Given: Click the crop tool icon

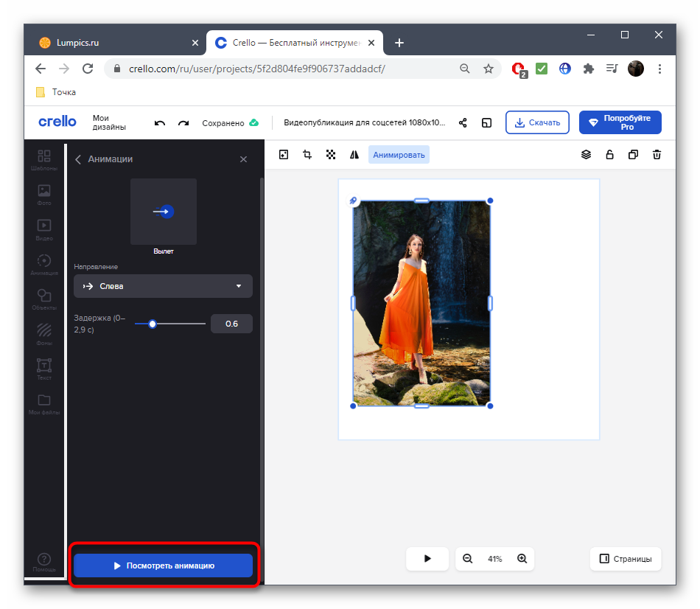Looking at the screenshot, I should tap(307, 155).
